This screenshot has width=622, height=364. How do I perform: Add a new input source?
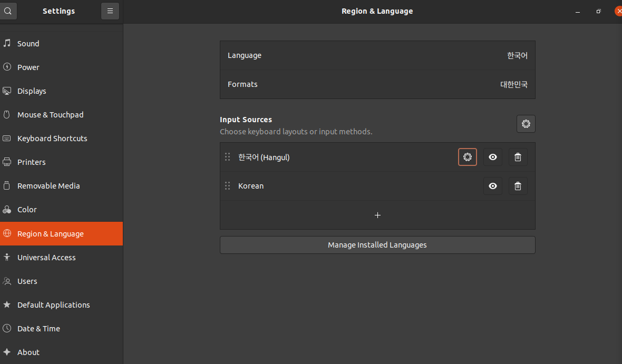(377, 215)
